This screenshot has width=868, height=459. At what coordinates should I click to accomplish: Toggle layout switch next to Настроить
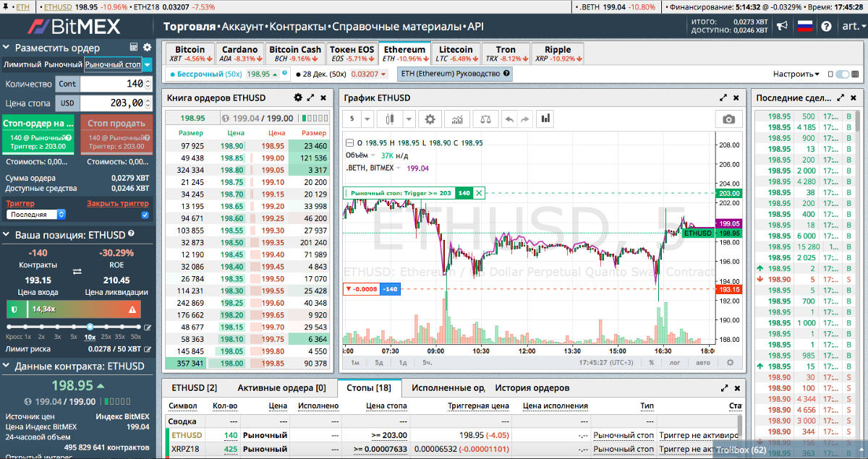842,74
